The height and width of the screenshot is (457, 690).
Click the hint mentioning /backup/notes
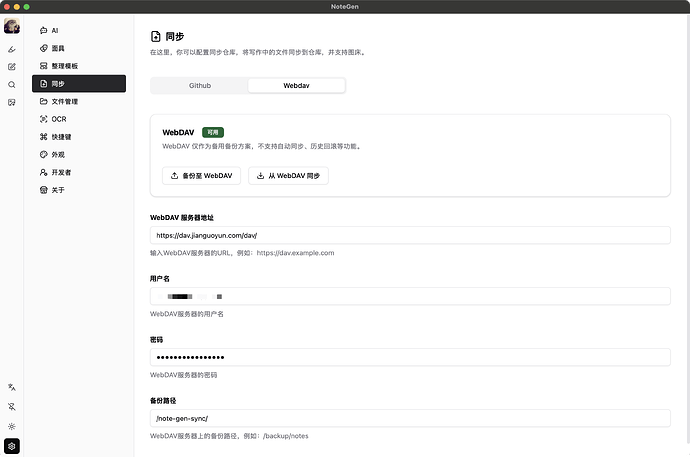pyautogui.click(x=229, y=436)
